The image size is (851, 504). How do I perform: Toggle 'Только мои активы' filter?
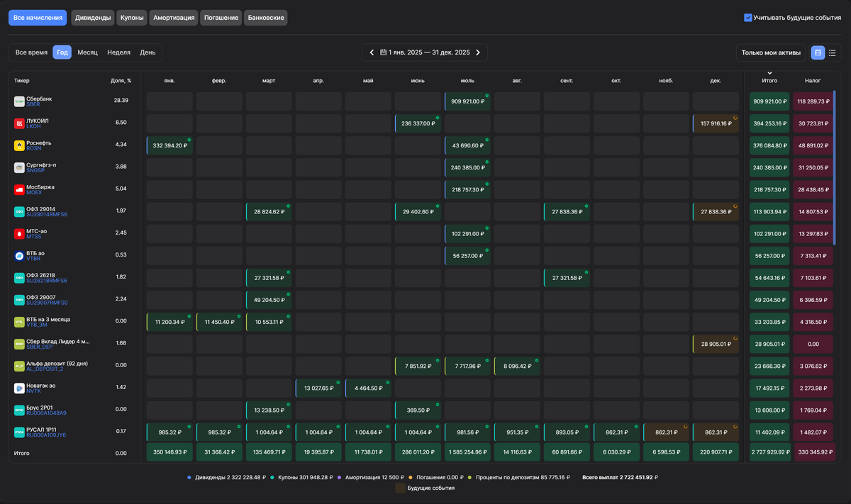coord(771,52)
